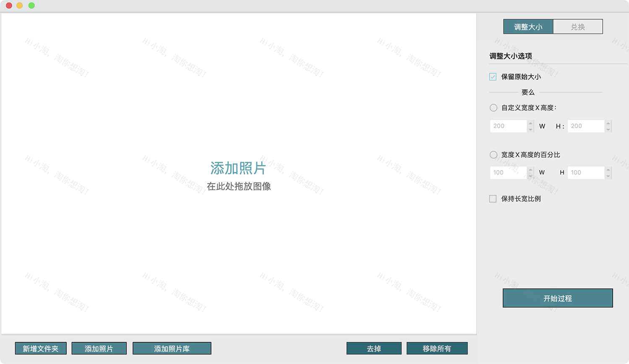Increase percentage width with its stepper arrow
This screenshot has width=629, height=364.
tap(531, 170)
